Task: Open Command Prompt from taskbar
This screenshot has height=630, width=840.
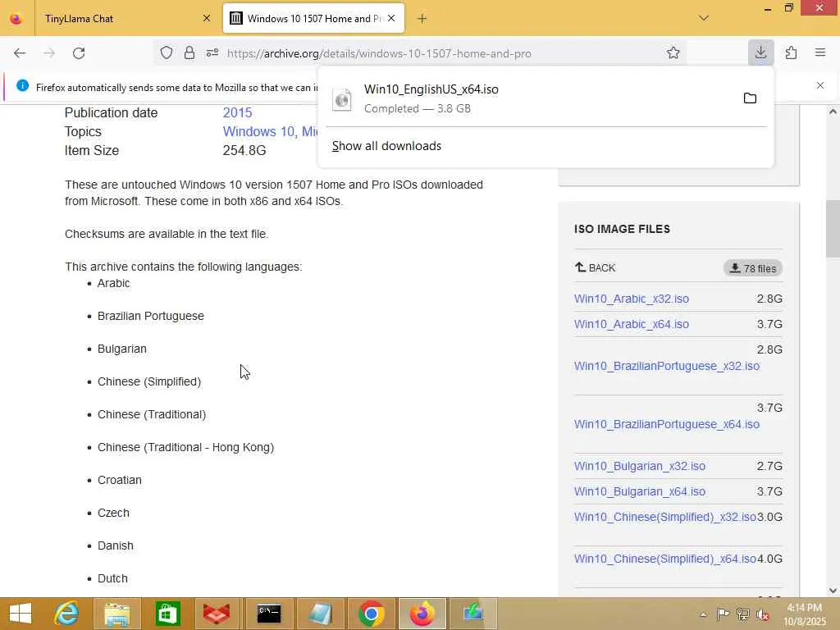Action: click(x=269, y=614)
